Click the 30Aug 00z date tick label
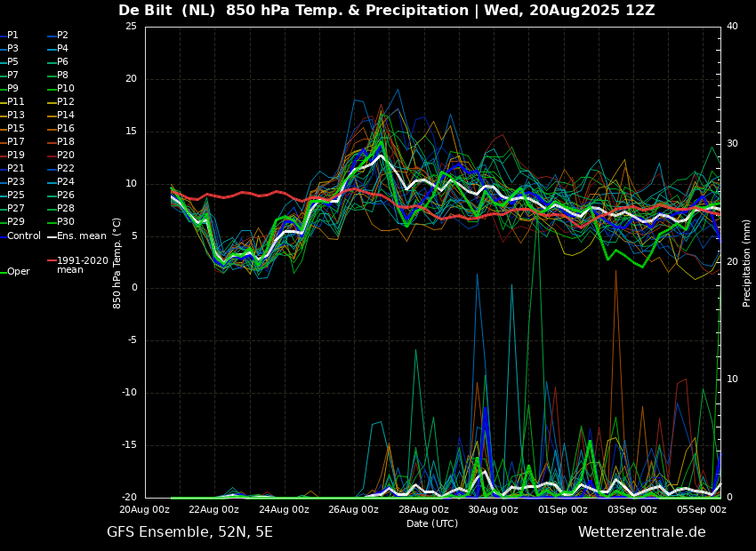756x551 pixels. pos(494,510)
